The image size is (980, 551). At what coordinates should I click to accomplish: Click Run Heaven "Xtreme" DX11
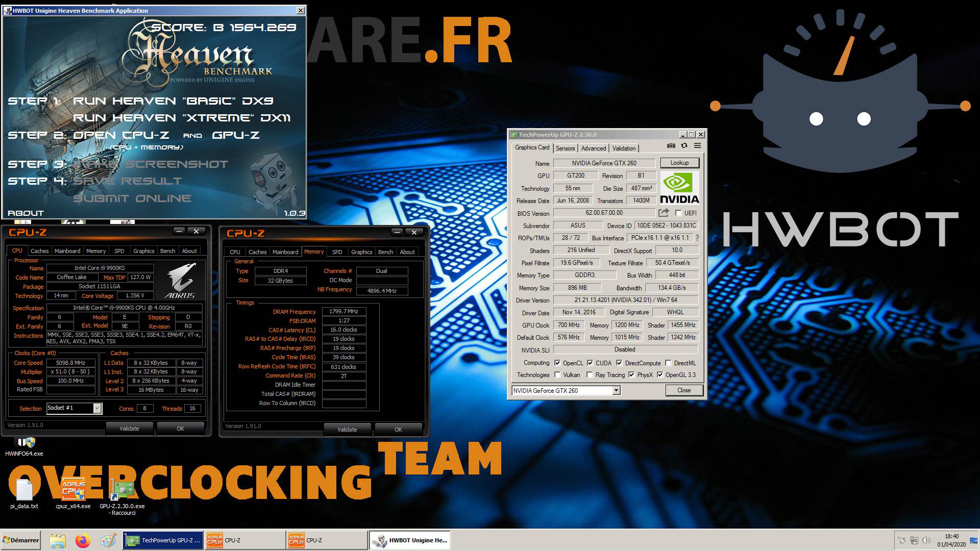coord(182,118)
